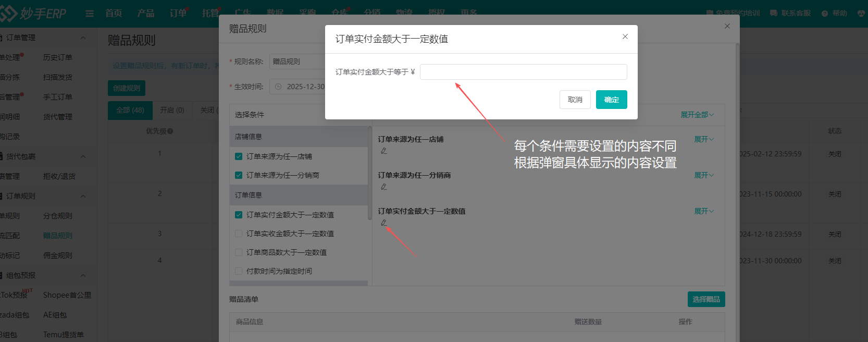Expand 订单来源为任一分销商 condition

pos(704,175)
